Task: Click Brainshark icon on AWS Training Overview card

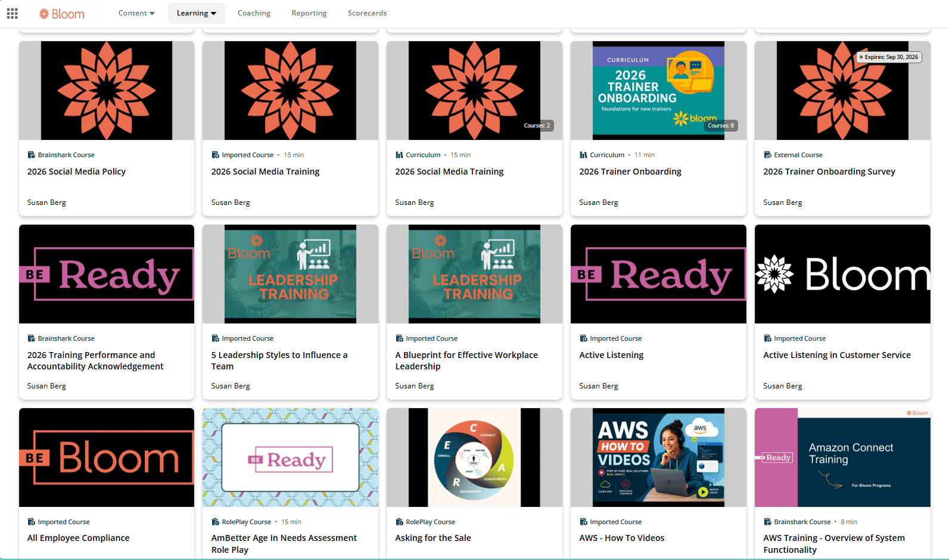Action: [x=767, y=522]
